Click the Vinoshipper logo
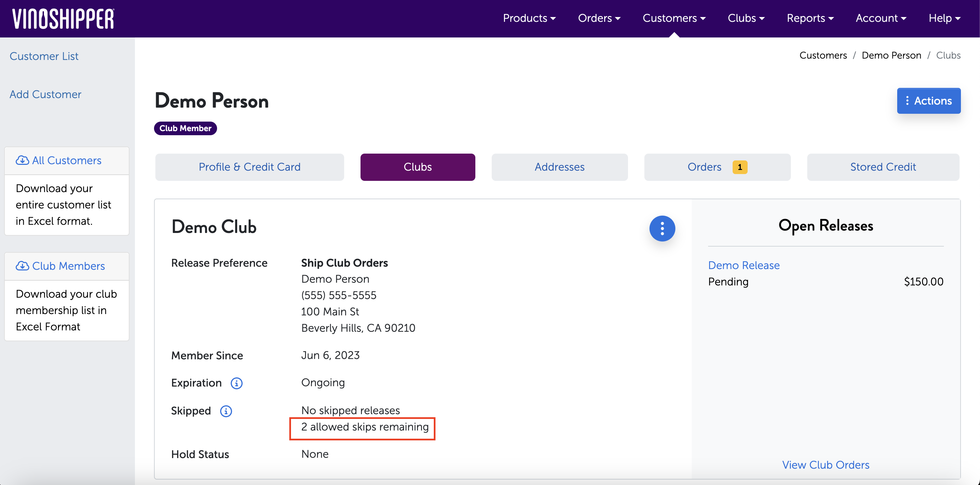The width and height of the screenshot is (980, 485). click(63, 19)
